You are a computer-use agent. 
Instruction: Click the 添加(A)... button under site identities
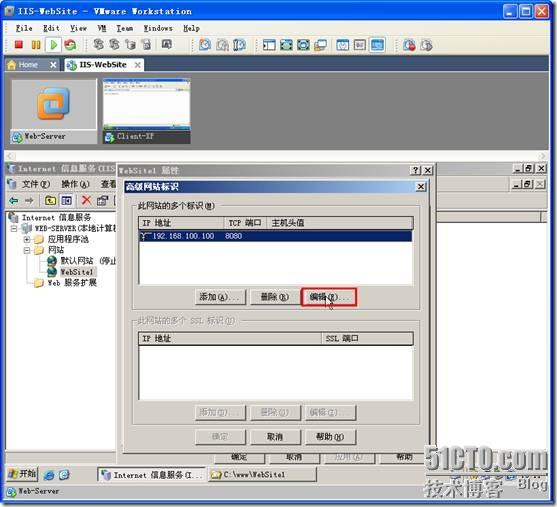point(220,297)
